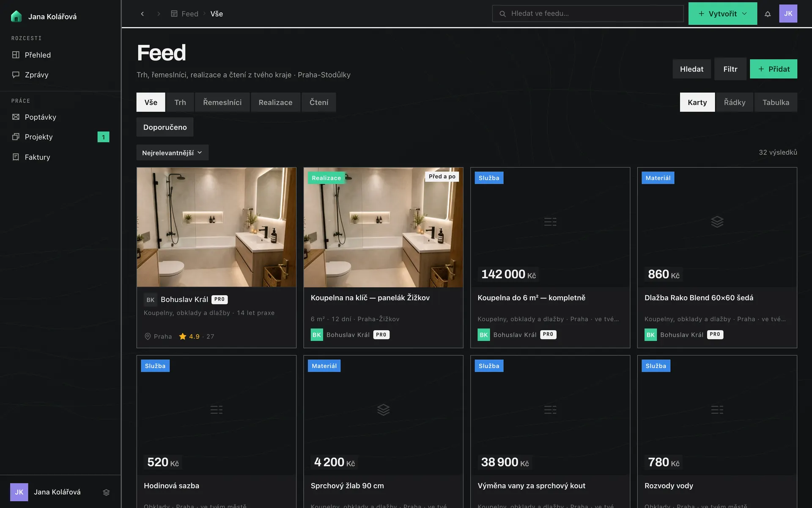Open the Koupelna na klíč bathroom photo
812x508 pixels.
383,227
